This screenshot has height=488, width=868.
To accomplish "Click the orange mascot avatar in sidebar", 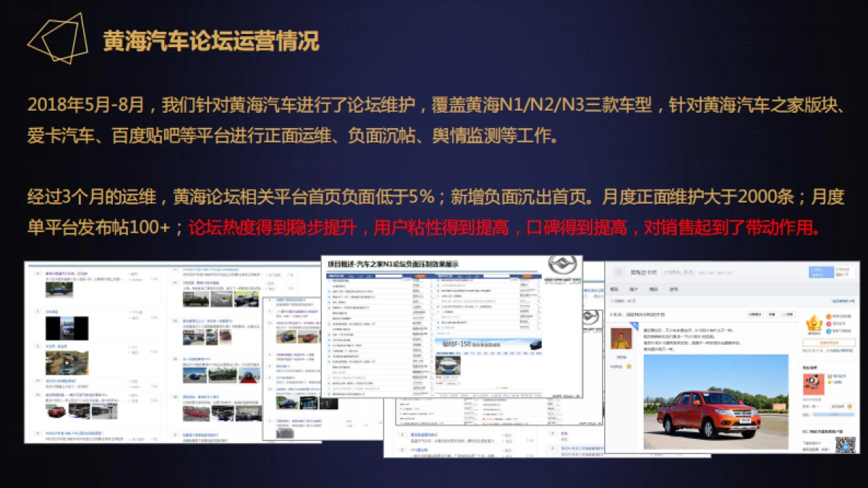I will (x=812, y=383).
